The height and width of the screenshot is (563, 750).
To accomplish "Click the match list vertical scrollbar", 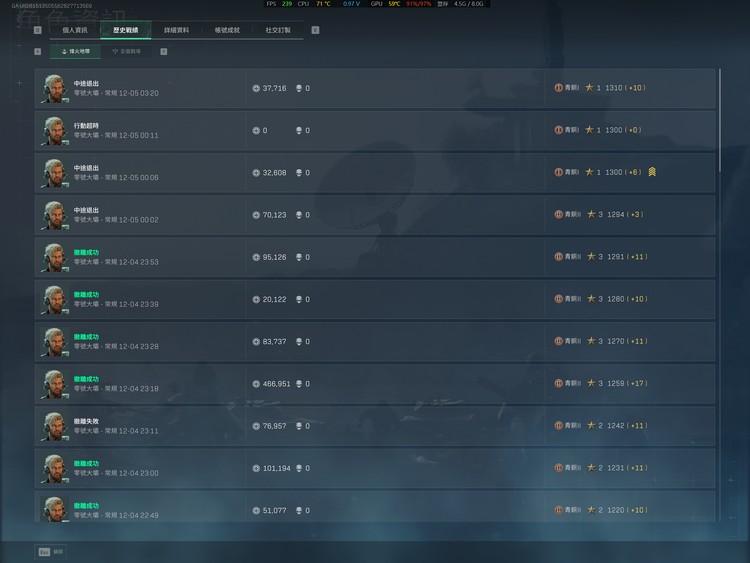I will [719, 120].
